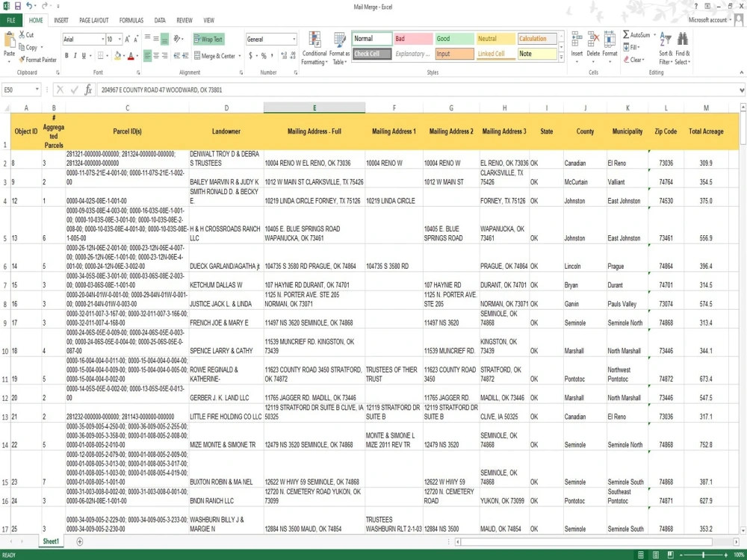Click the orientation text angle icon

pos(177,39)
